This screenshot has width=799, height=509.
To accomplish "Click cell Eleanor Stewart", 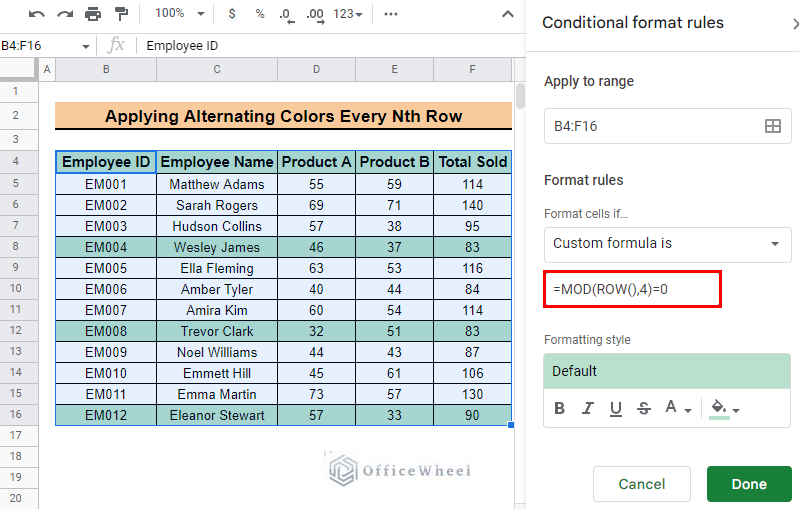I will tap(217, 415).
